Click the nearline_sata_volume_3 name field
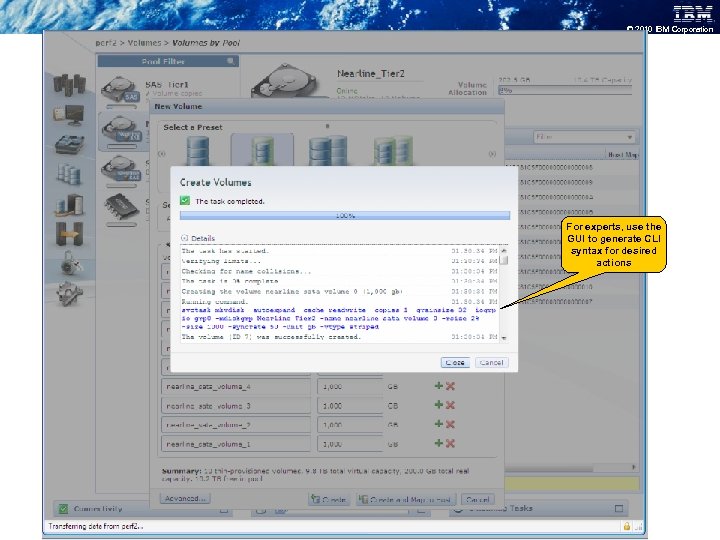720x540 pixels. [236, 406]
